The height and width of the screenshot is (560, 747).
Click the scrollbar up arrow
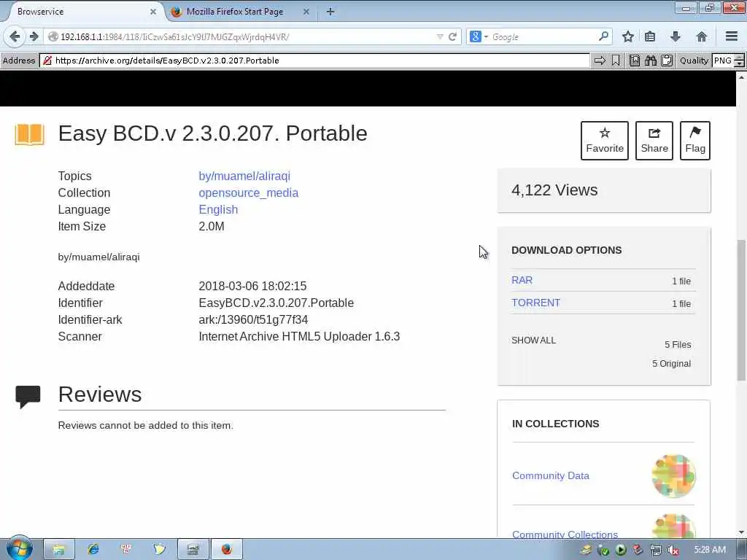pyautogui.click(x=741, y=76)
